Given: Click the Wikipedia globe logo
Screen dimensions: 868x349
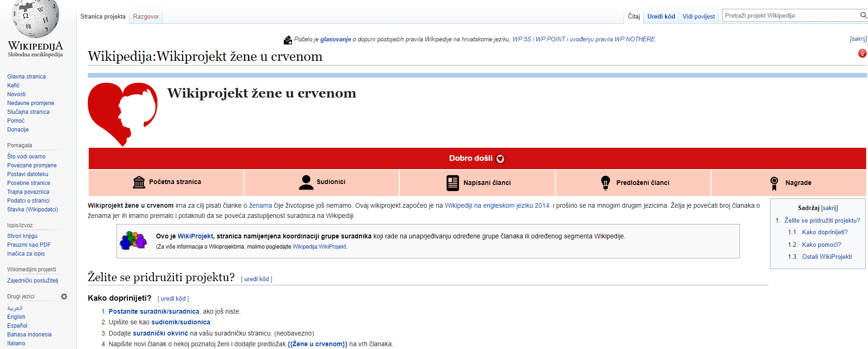Looking at the screenshot, I should tap(36, 19).
